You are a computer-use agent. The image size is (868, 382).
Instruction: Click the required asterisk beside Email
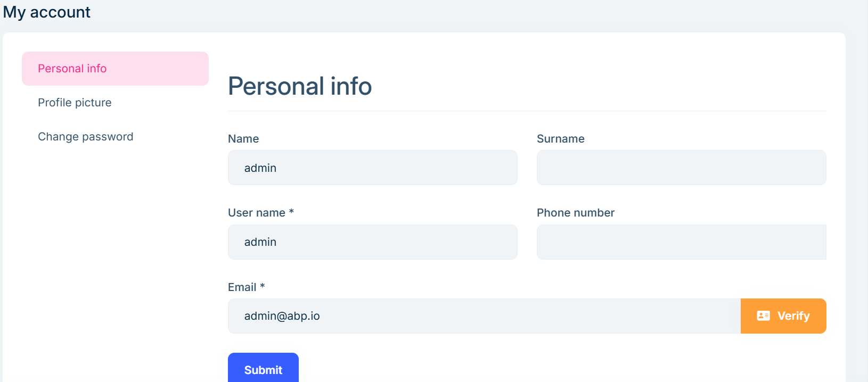click(262, 286)
